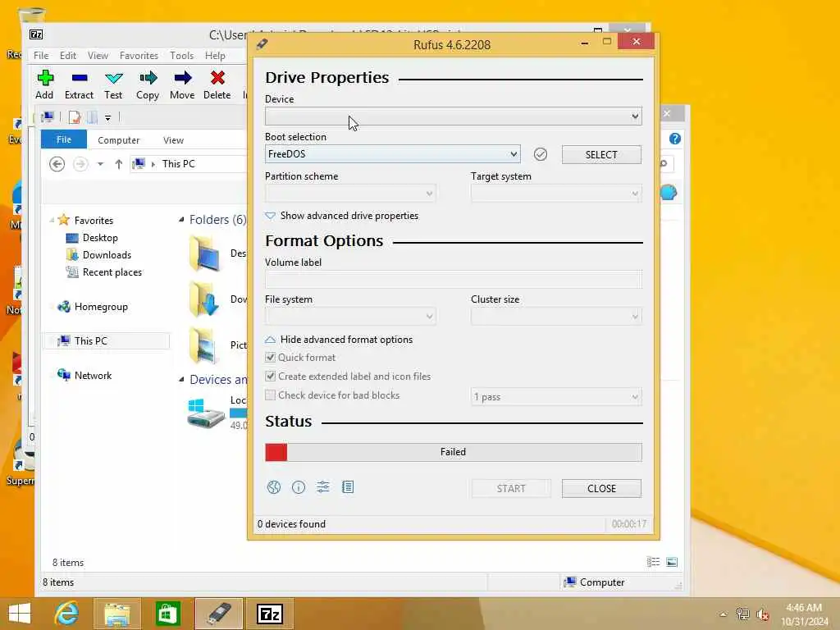The image size is (840, 630).
Task: Switch Explorer to large icons view
Action: (x=672, y=562)
